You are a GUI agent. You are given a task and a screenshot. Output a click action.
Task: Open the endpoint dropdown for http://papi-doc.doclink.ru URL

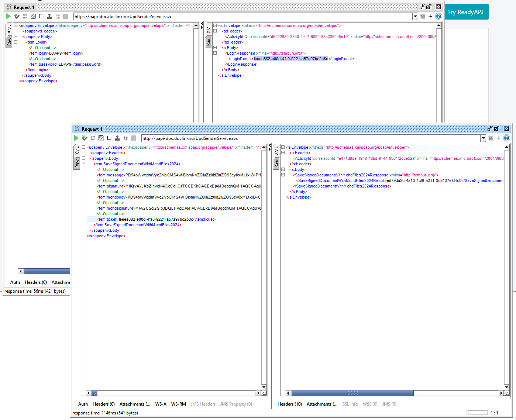(x=483, y=138)
